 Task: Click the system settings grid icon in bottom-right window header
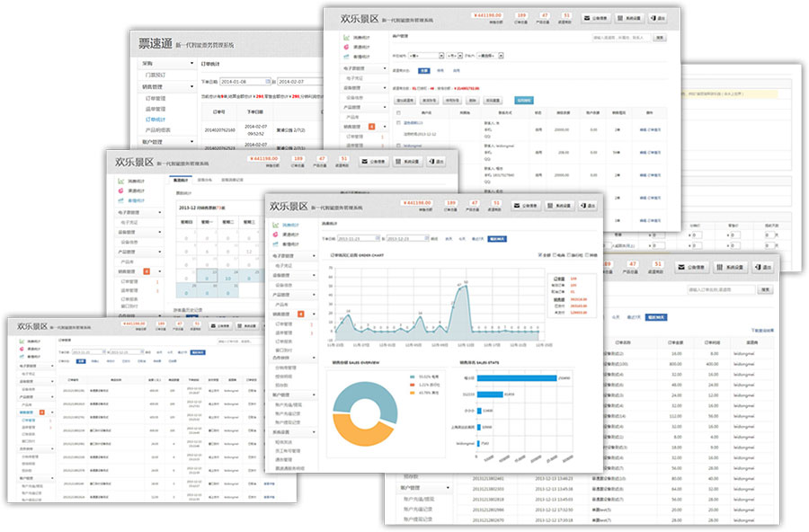[731, 267]
